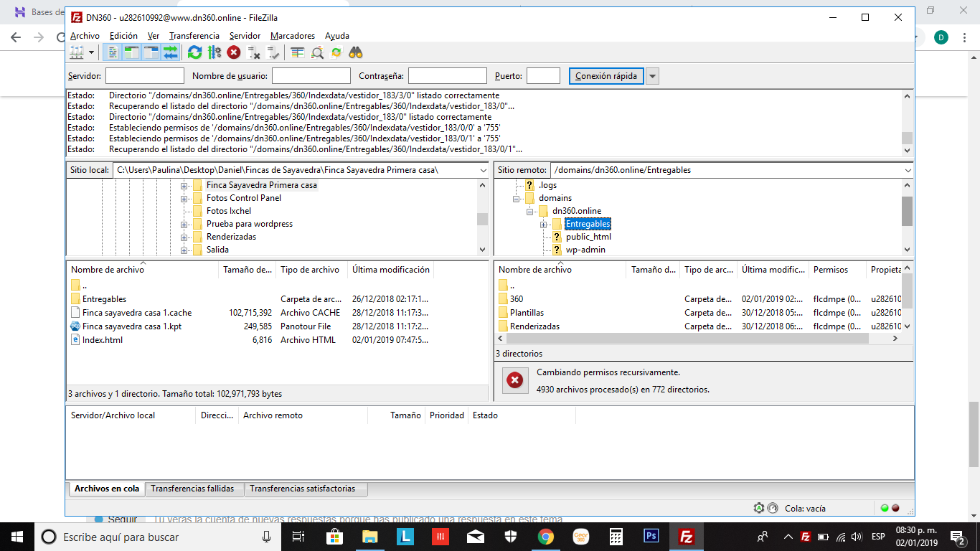
Task: Click the red X recursive-permissions icon
Action: click(514, 381)
